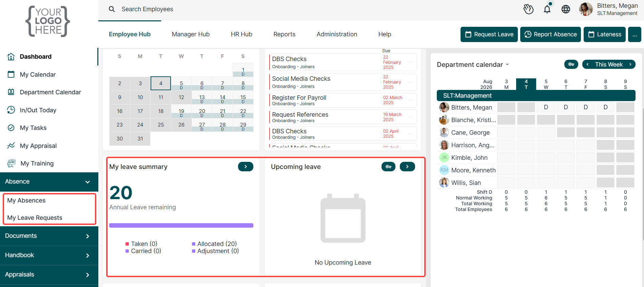Screen dimensions: 644x287
Task: Click the waving hand icon in header
Action: pos(528,9)
